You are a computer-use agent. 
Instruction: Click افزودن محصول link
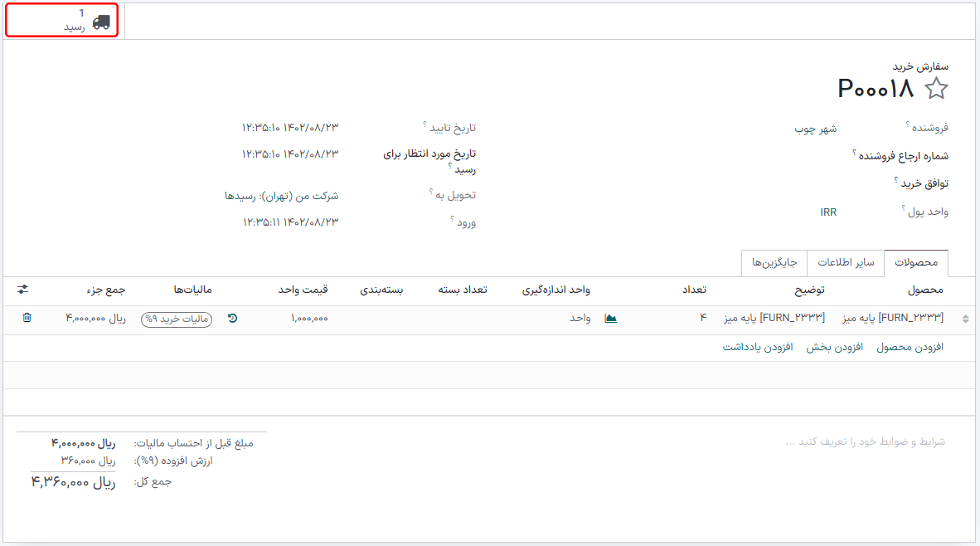910,347
